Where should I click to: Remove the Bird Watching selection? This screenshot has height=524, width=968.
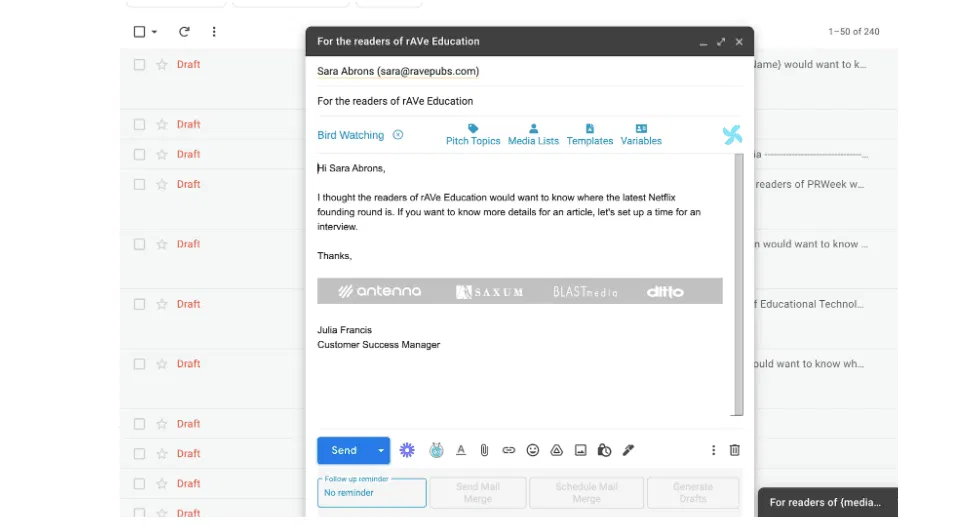point(398,135)
